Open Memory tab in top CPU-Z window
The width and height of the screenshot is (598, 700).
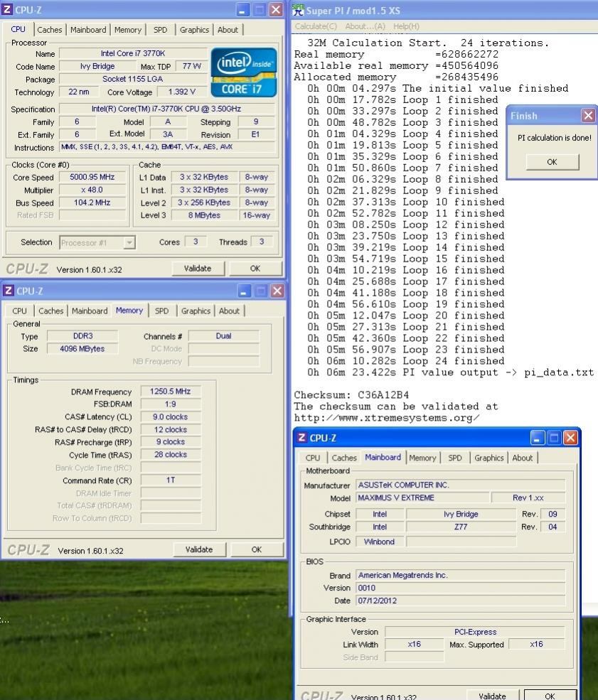click(x=128, y=30)
